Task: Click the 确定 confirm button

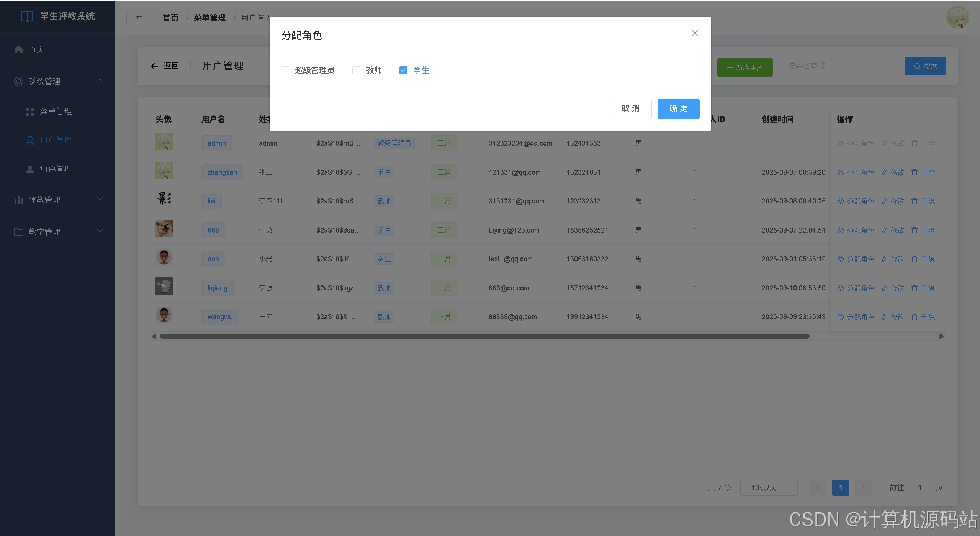Action: click(678, 109)
